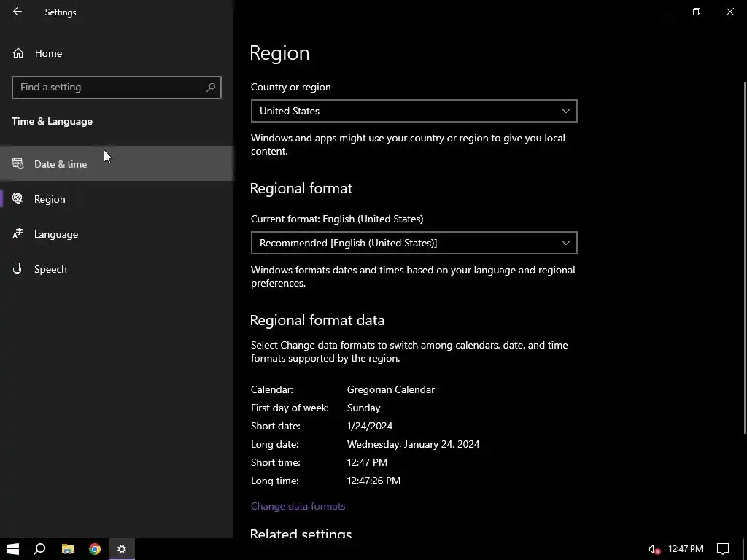Select the Speech microphone icon
This screenshot has height=560, width=747.
coord(18,268)
